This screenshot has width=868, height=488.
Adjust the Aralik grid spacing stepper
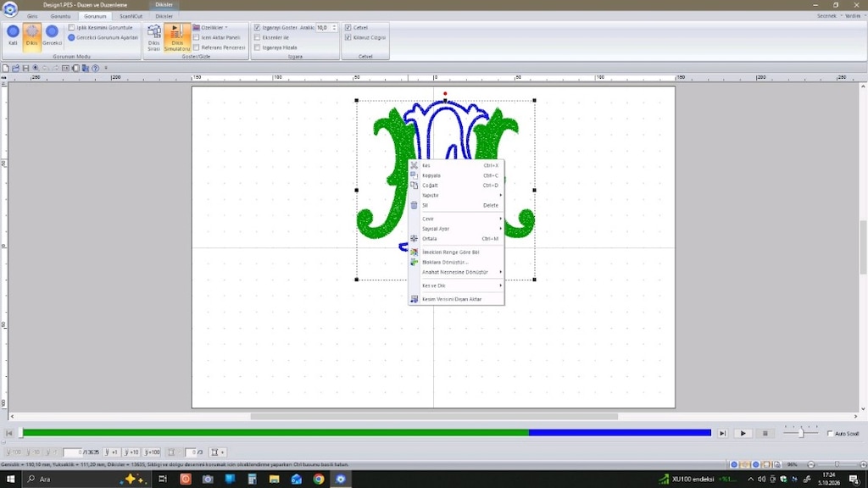(334, 27)
